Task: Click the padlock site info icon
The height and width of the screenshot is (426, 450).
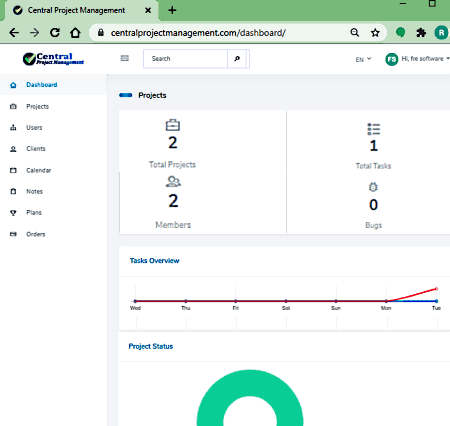Action: [x=101, y=33]
